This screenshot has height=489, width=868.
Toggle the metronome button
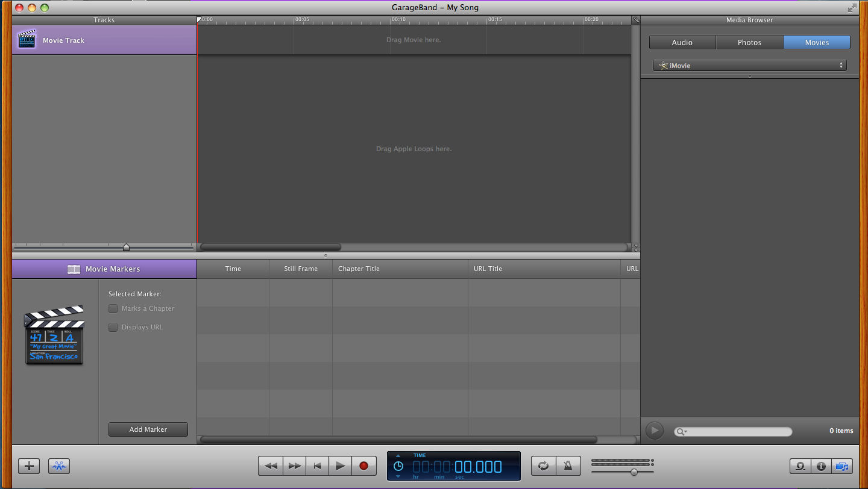point(568,466)
